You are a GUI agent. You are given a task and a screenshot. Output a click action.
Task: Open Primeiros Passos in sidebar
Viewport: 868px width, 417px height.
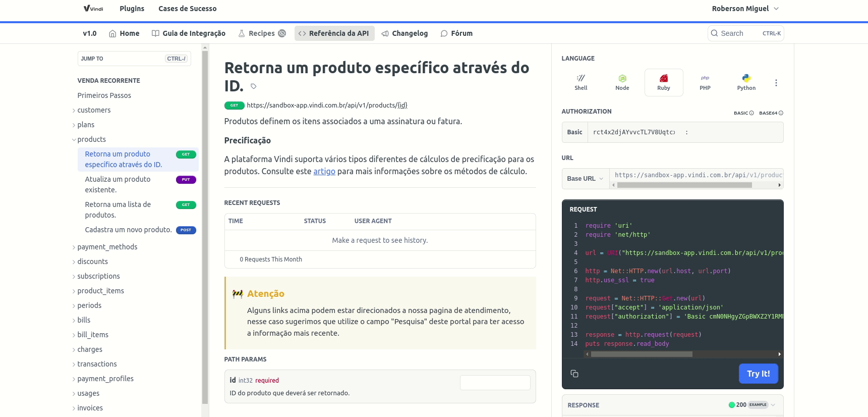pyautogui.click(x=104, y=95)
